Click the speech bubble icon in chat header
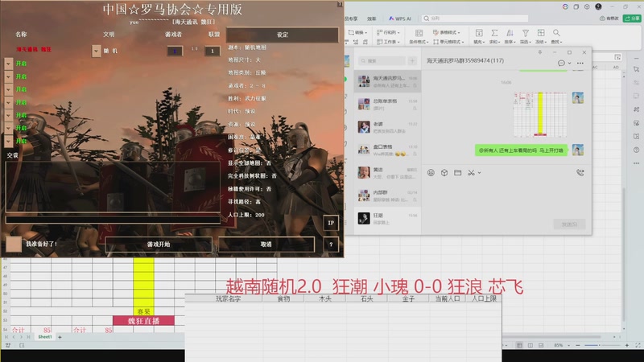This screenshot has width=644, height=362. point(561,64)
